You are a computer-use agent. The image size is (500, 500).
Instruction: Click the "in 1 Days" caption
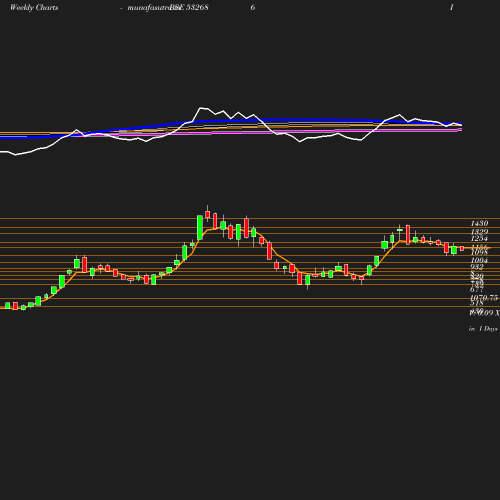(x=483, y=329)
